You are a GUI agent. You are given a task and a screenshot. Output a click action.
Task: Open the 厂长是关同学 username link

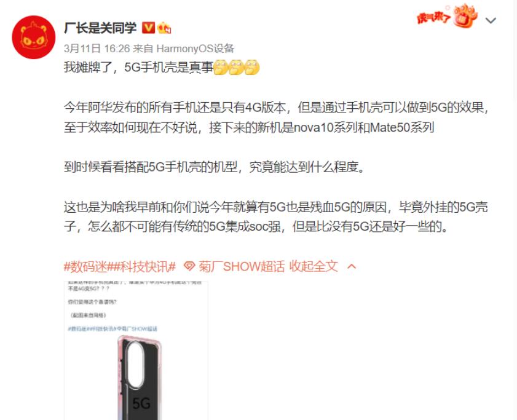(100, 28)
